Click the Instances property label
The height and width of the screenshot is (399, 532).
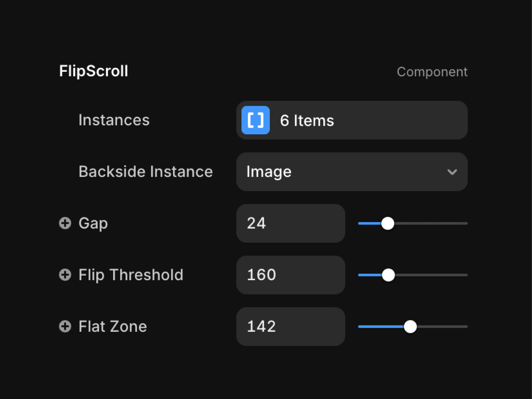[114, 120]
